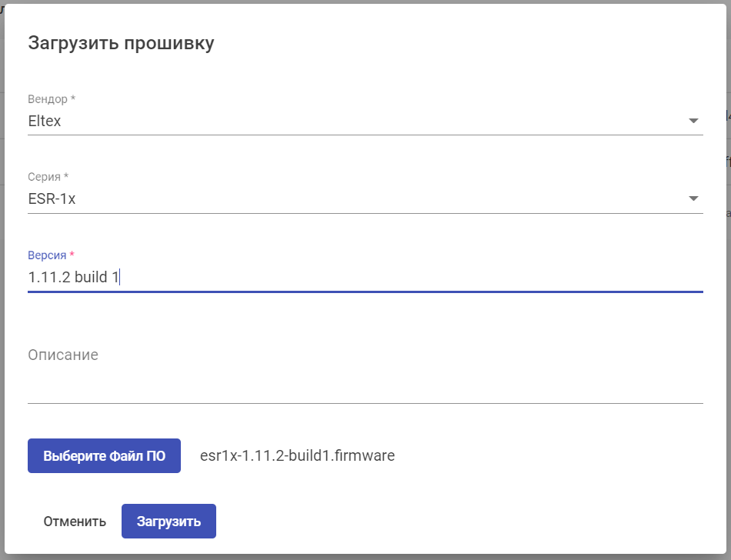Click the Версия field's blue underline

tap(365, 292)
